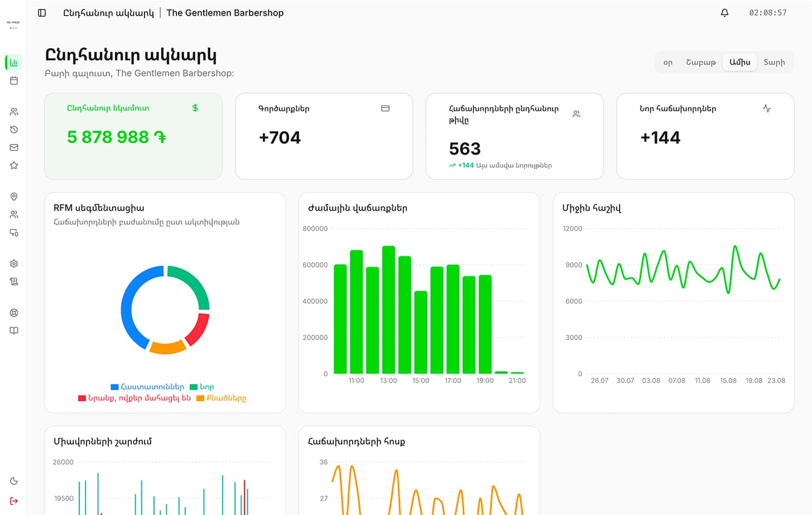
Task: Open the users icon just below the map pin
Action: pyautogui.click(x=14, y=214)
